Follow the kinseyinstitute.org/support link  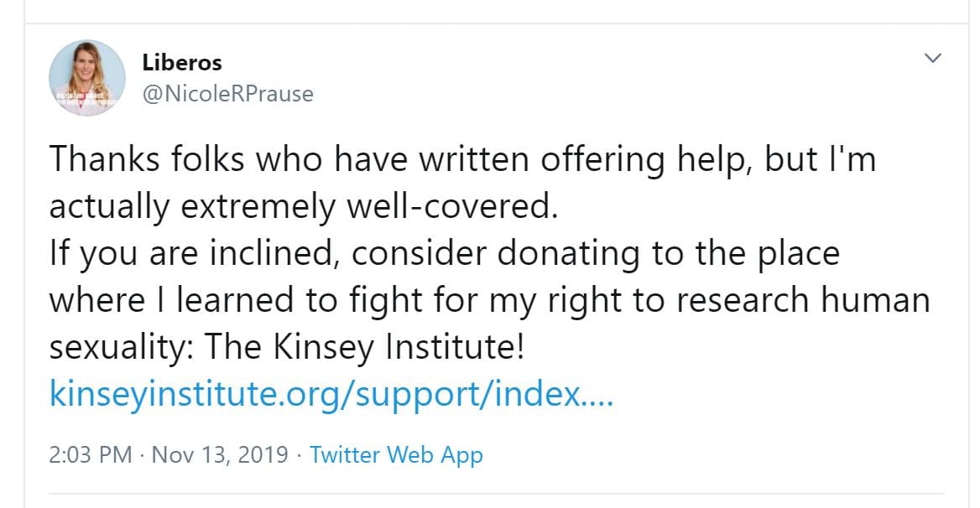click(331, 393)
